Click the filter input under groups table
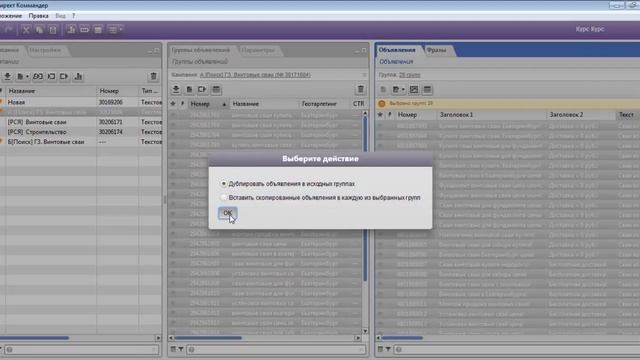640x360 pixels. click(276, 349)
